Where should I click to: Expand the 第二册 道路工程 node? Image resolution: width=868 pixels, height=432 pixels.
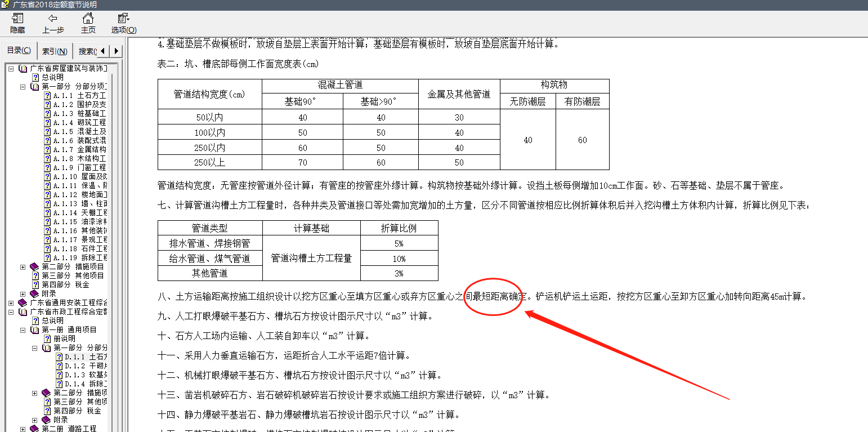pyautogui.click(x=23, y=429)
